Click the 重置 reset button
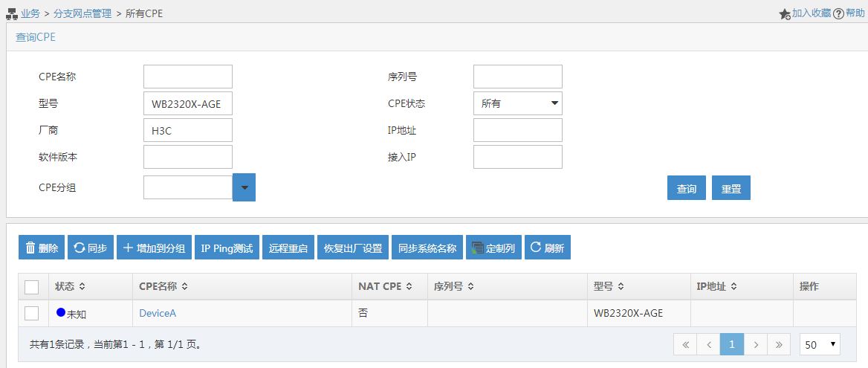 731,188
